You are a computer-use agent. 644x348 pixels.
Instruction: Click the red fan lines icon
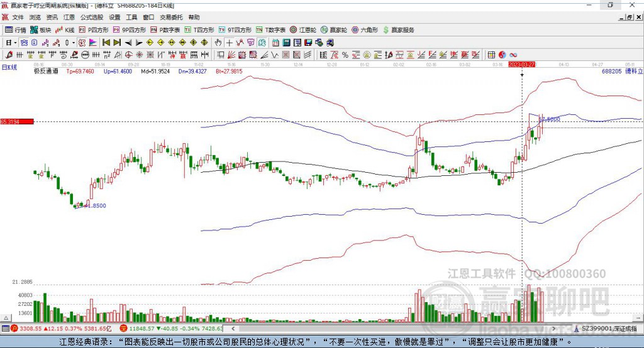pos(231,55)
